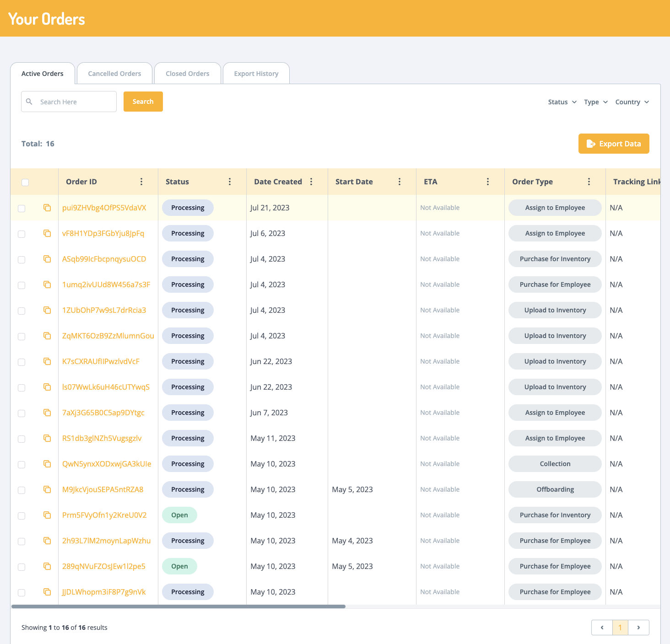Toggle the select-all header checkbox
This screenshot has width=670, height=644.
pyautogui.click(x=25, y=182)
